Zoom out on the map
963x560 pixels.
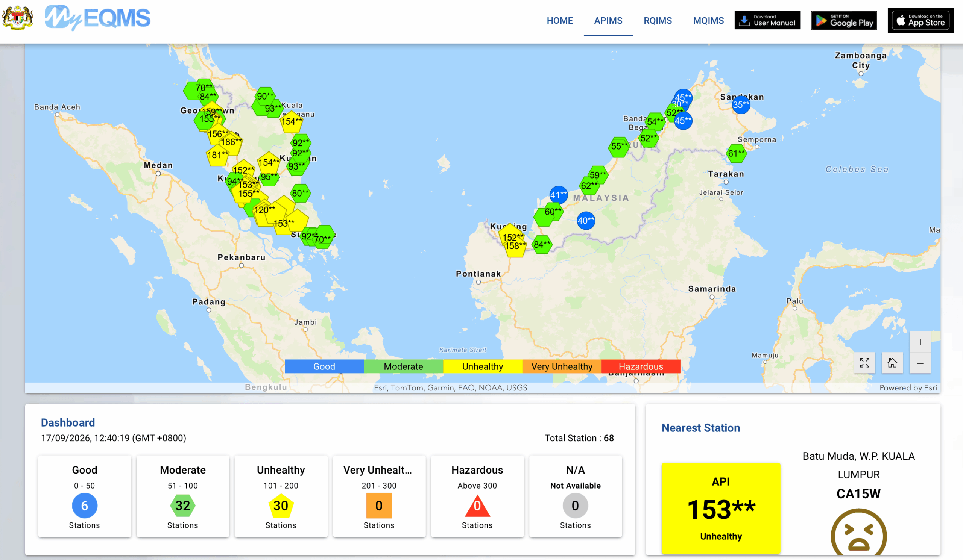pyautogui.click(x=920, y=363)
